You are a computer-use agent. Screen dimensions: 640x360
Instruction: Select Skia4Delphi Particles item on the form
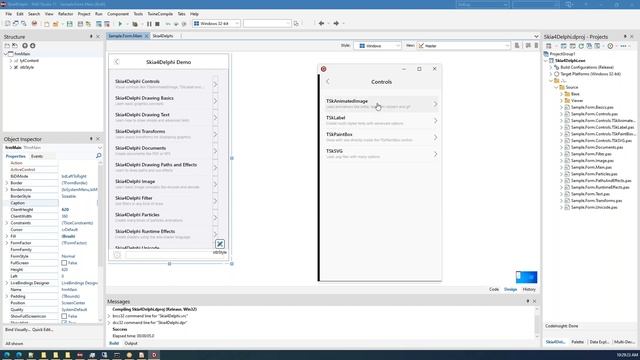[x=167, y=217]
